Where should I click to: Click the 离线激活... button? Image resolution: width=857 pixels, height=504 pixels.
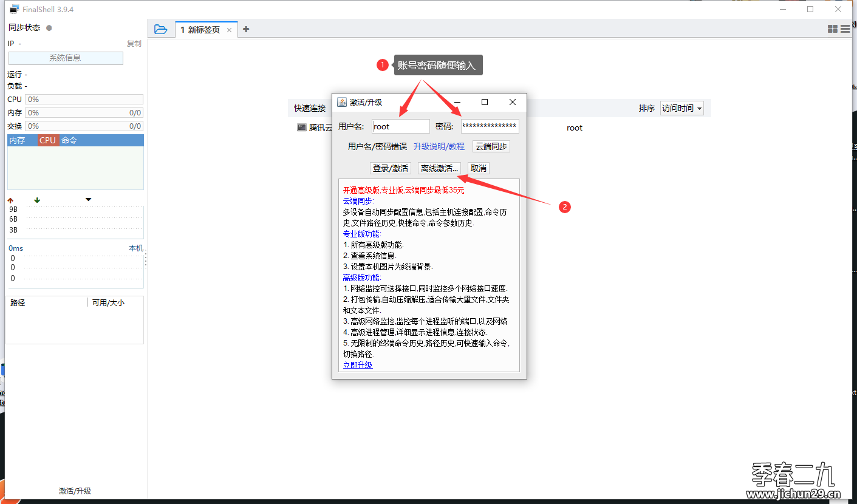click(440, 168)
